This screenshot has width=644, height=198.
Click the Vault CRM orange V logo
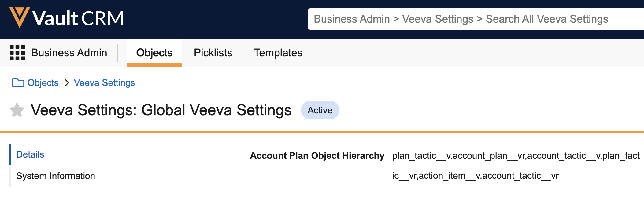[19, 17]
